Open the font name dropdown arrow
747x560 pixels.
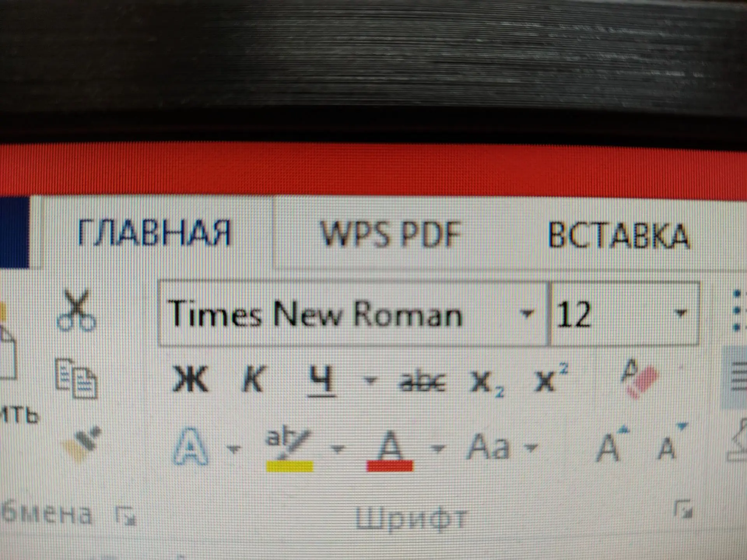[x=527, y=313]
